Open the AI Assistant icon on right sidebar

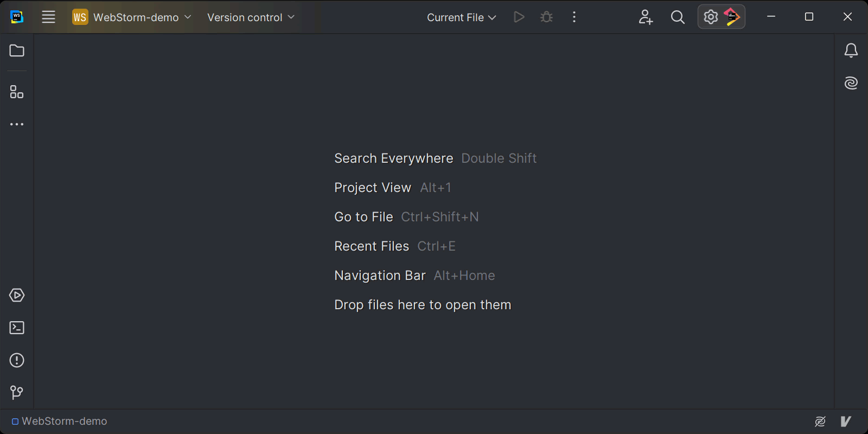851,82
